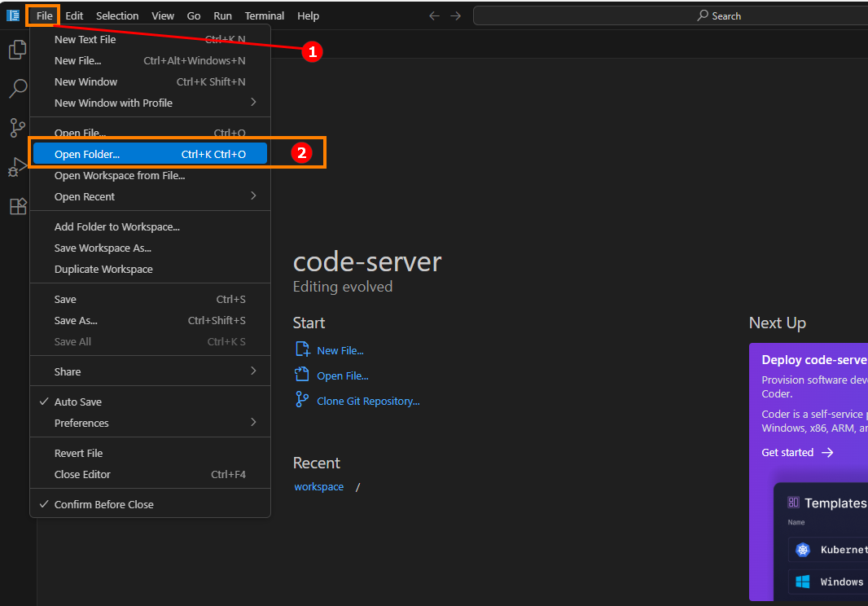The image size is (868, 606).
Task: Toggle Confirm Before Close option
Action: (x=103, y=504)
